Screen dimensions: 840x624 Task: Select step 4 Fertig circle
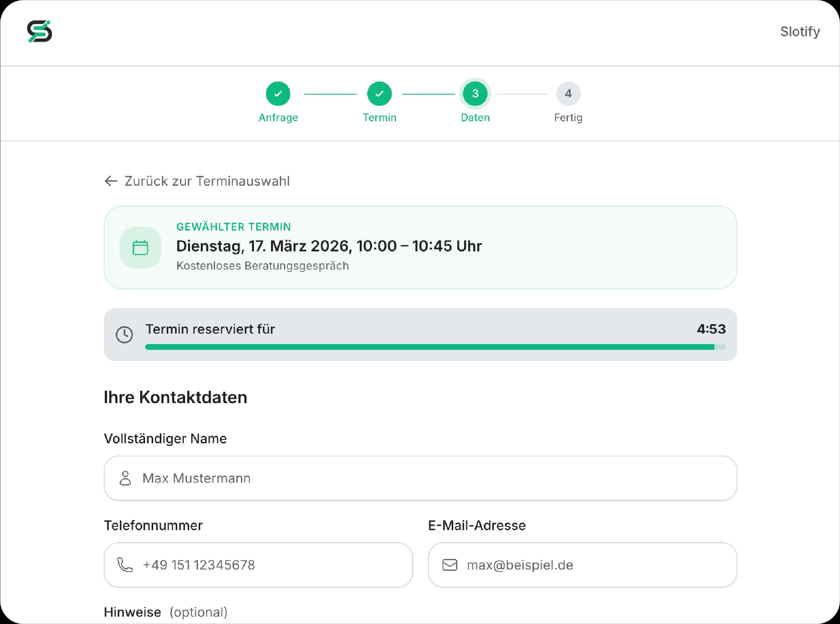pyautogui.click(x=568, y=93)
